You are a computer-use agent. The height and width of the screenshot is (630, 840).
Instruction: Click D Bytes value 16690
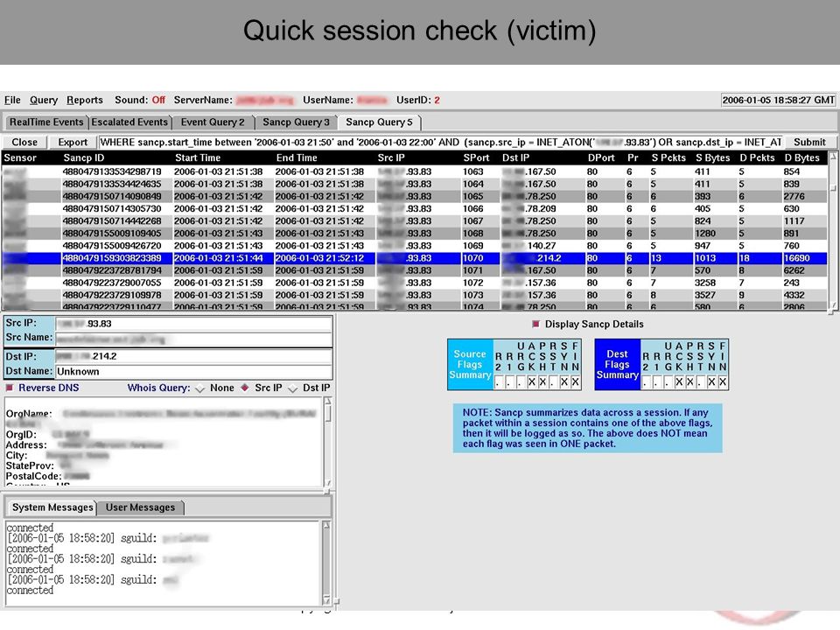797,258
